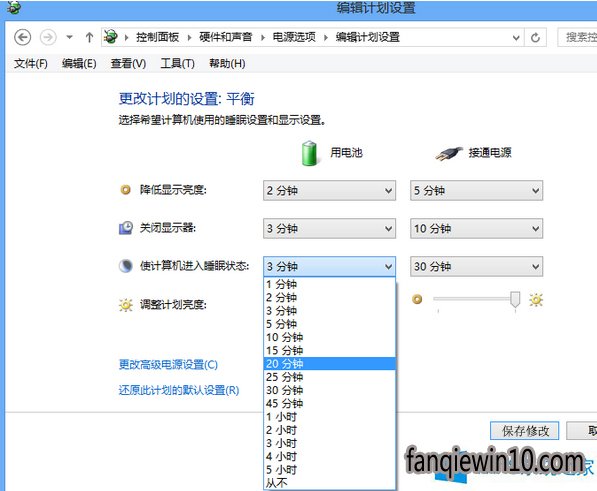This screenshot has height=491, width=597.
Task: Open recent locations dropdown arrow
Action: pyautogui.click(x=69, y=37)
